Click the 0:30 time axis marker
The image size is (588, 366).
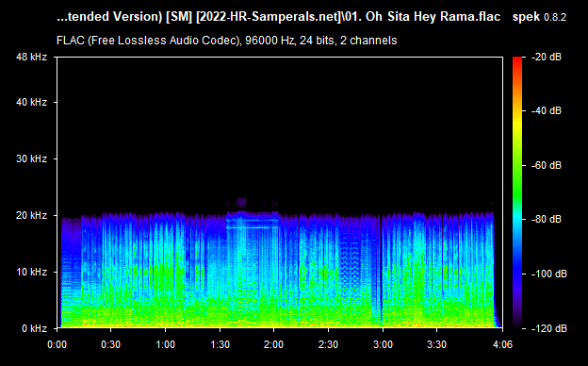[110, 344]
